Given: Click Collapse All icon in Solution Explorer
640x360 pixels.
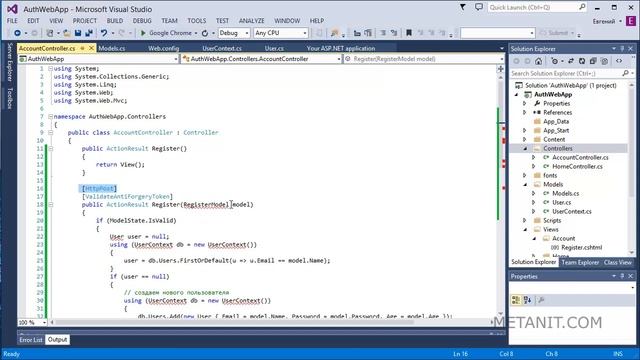Looking at the screenshot, I should (593, 61).
